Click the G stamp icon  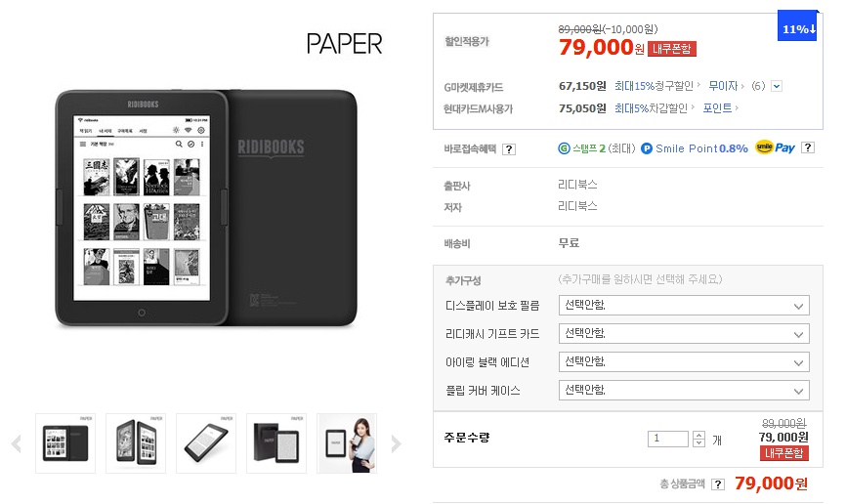coord(564,148)
